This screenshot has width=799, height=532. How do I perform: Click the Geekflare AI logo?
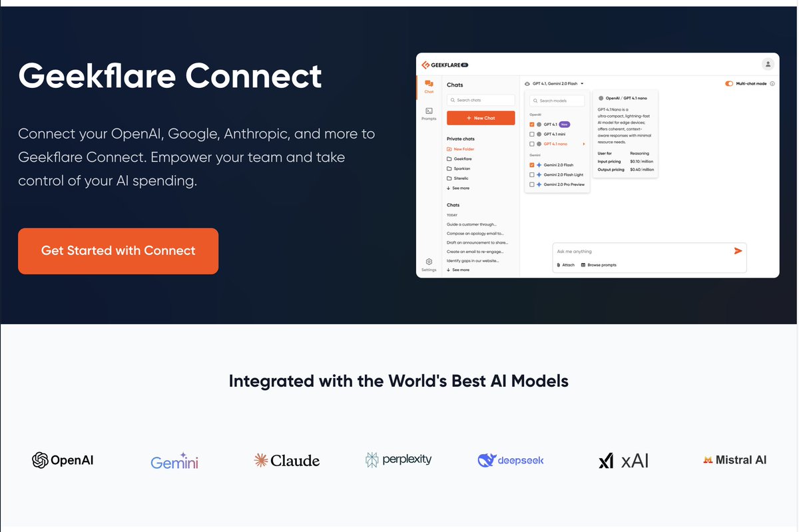point(445,64)
